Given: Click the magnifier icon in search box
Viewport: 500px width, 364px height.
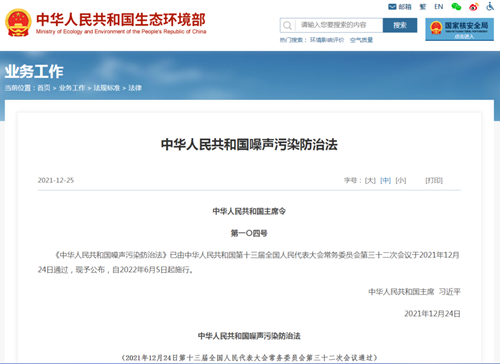Looking at the screenshot, I should point(287,25).
